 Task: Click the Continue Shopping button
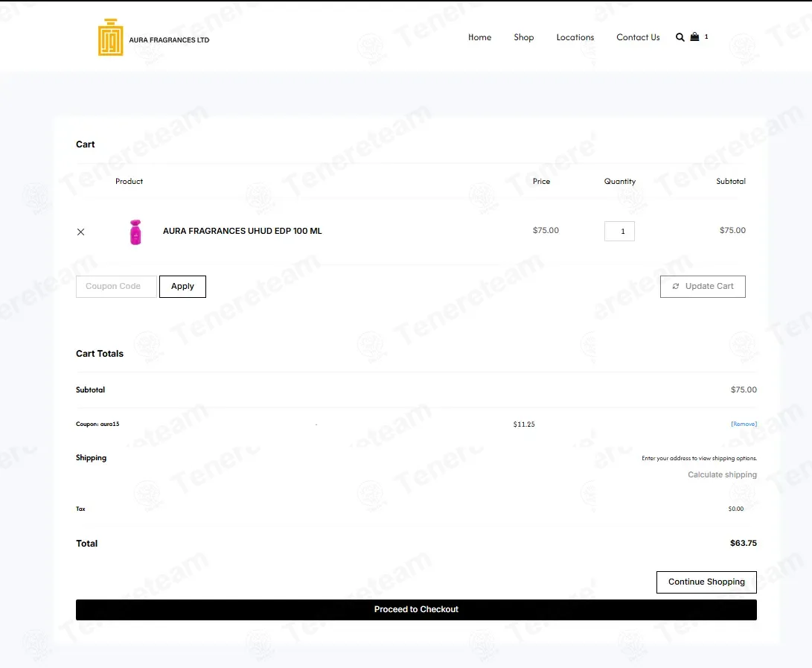click(x=706, y=582)
